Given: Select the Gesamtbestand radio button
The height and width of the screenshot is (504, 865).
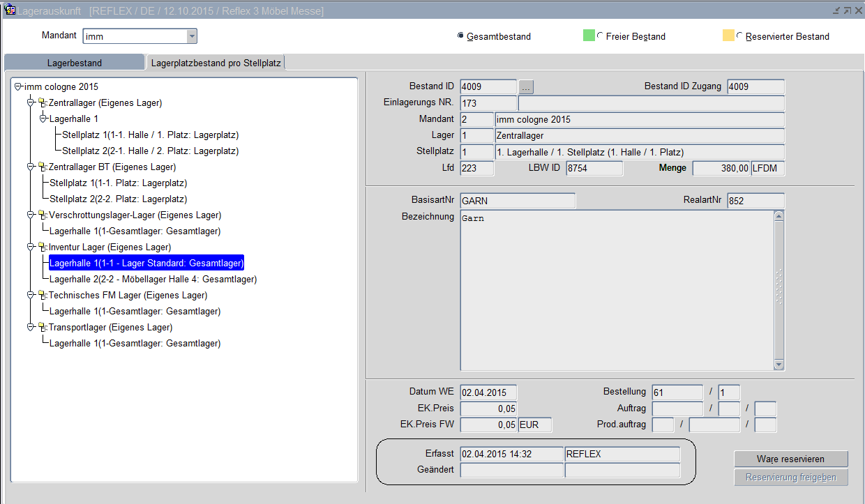Looking at the screenshot, I should tap(460, 36).
